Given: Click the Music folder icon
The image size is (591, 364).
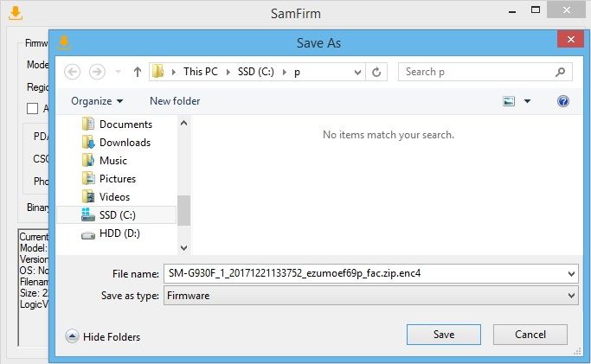Looking at the screenshot, I should pos(87,160).
